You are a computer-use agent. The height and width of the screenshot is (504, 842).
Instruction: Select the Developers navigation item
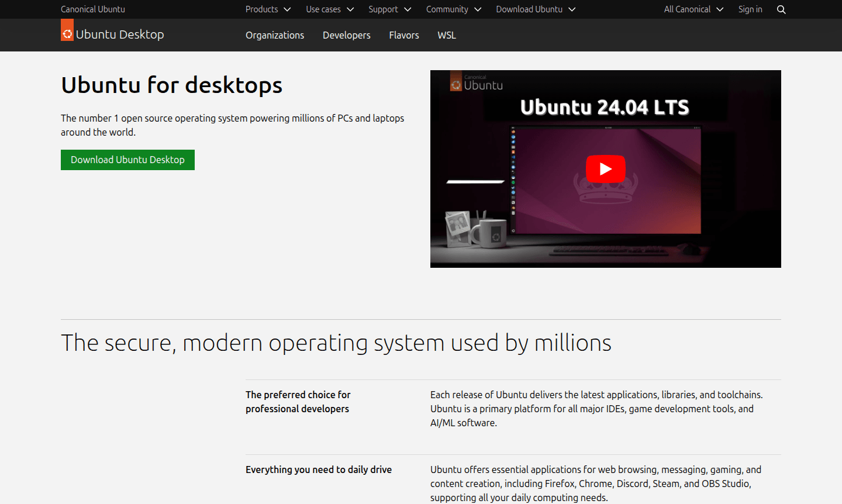click(346, 35)
